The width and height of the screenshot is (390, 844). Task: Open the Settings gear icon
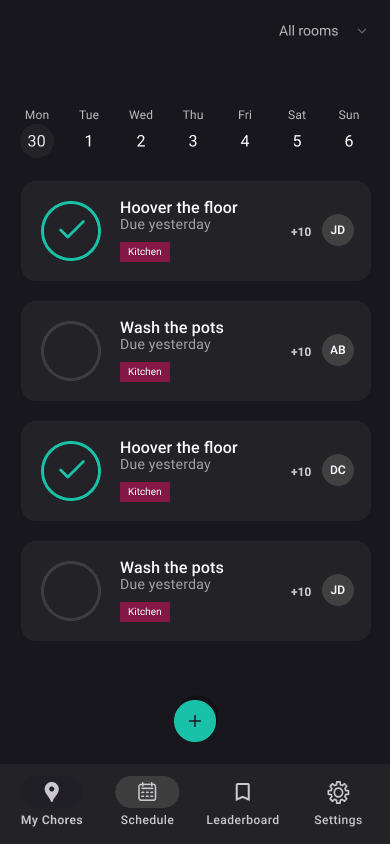(x=338, y=792)
